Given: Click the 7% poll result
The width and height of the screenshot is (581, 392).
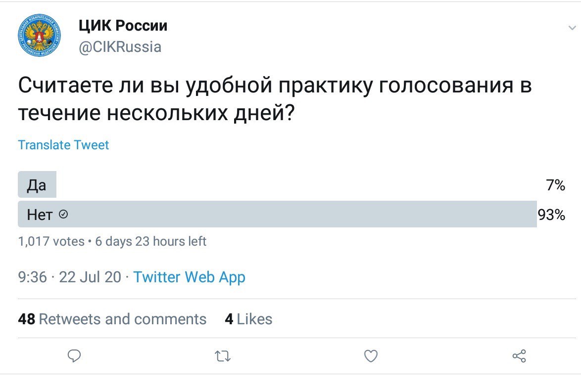Looking at the screenshot, I should coord(555,185).
